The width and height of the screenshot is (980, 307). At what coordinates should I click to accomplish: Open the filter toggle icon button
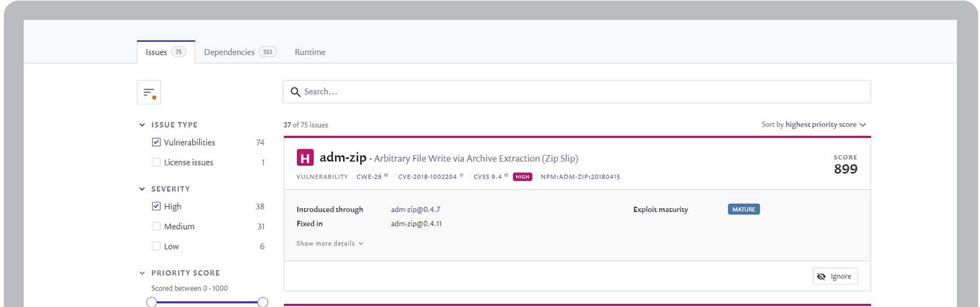click(x=149, y=92)
